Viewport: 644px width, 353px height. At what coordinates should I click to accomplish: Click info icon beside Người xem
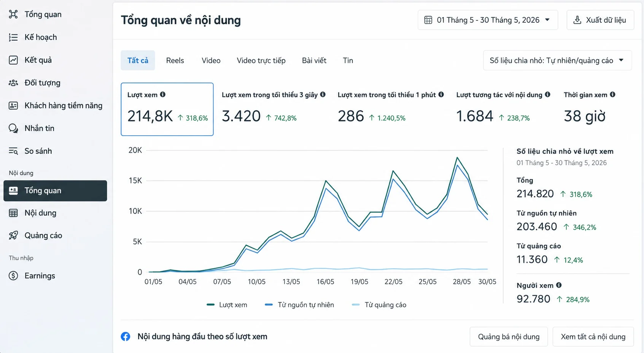point(559,285)
